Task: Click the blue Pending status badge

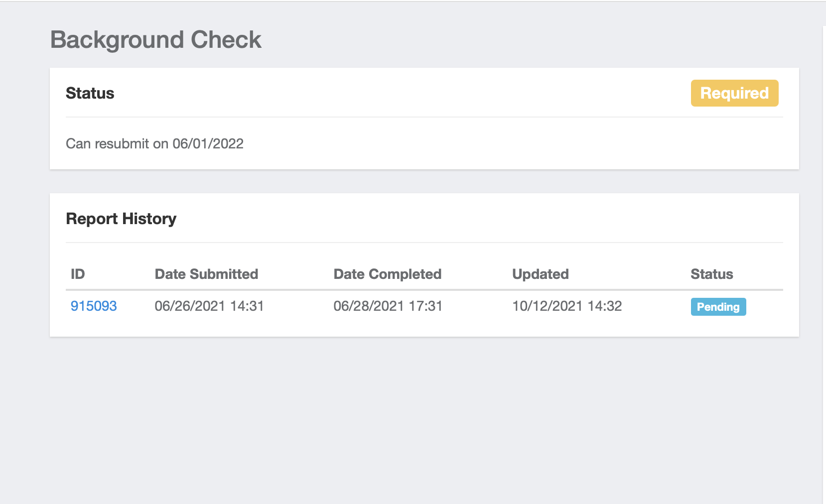Action: pos(718,307)
